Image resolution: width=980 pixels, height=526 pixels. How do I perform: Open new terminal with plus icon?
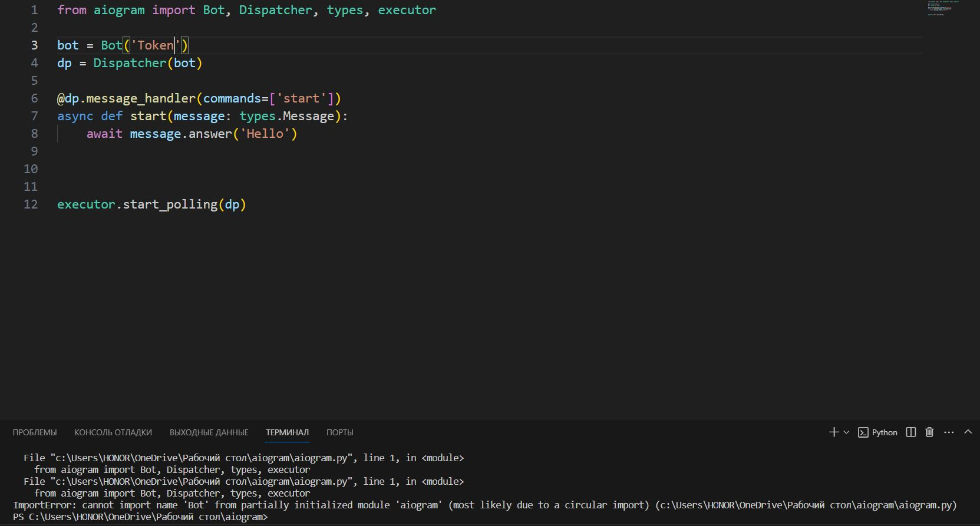tap(834, 432)
